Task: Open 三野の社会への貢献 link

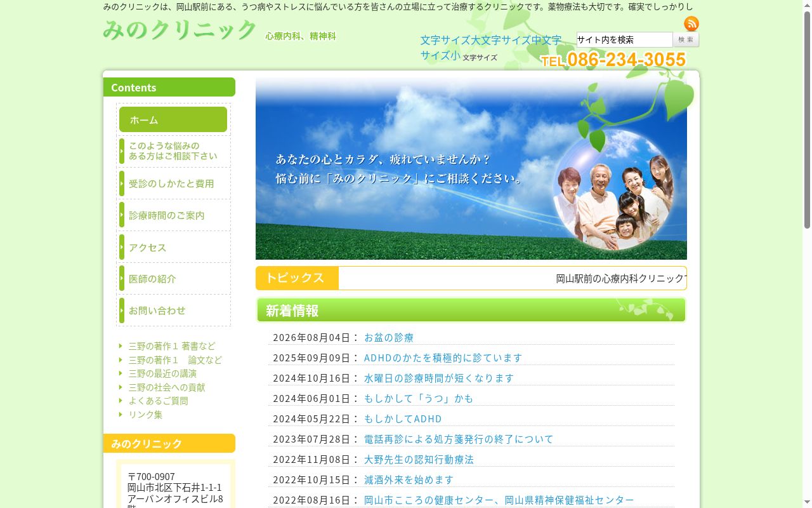Action: click(x=167, y=387)
